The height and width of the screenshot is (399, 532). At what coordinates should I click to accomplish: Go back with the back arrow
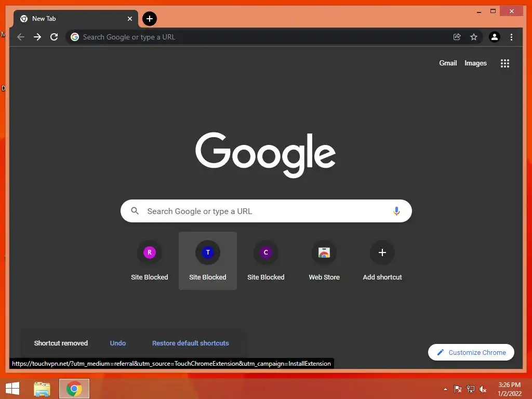click(21, 37)
